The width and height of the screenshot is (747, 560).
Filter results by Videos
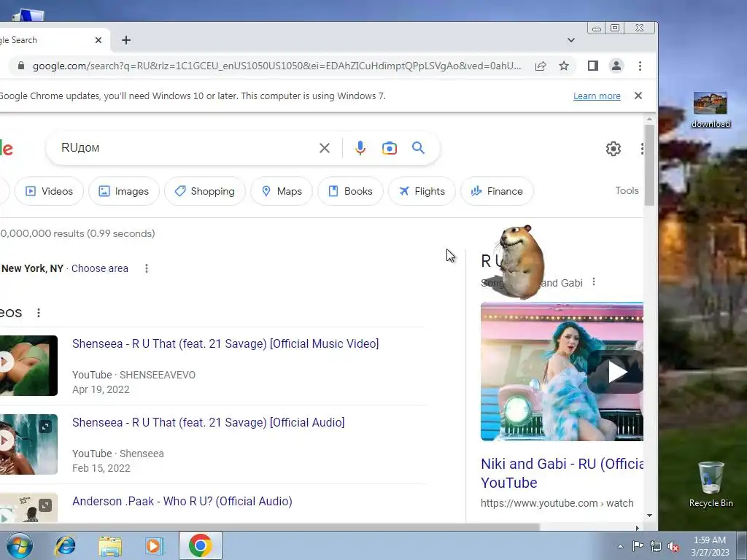click(49, 192)
